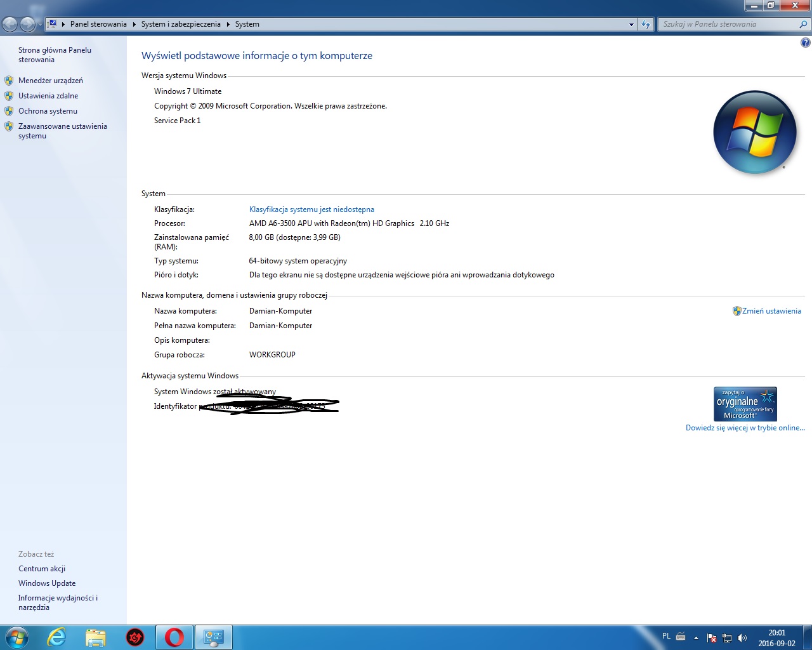Image resolution: width=812 pixels, height=650 pixels.
Task: Minimize the System window
Action: point(754,6)
